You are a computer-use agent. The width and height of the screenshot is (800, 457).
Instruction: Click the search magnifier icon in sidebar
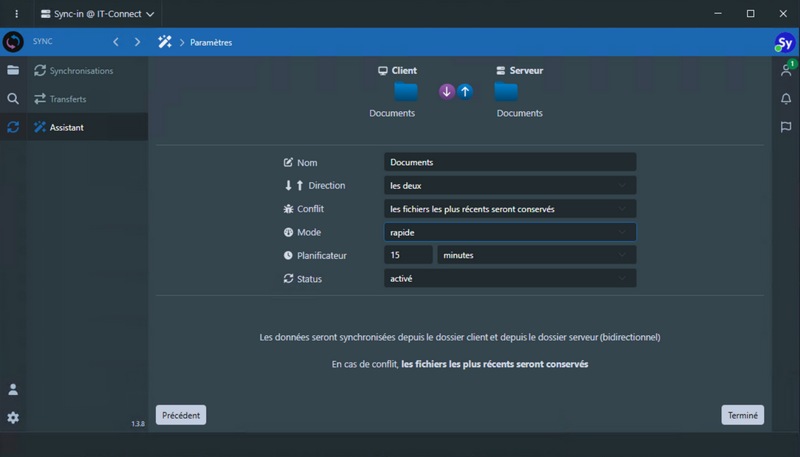tap(13, 99)
